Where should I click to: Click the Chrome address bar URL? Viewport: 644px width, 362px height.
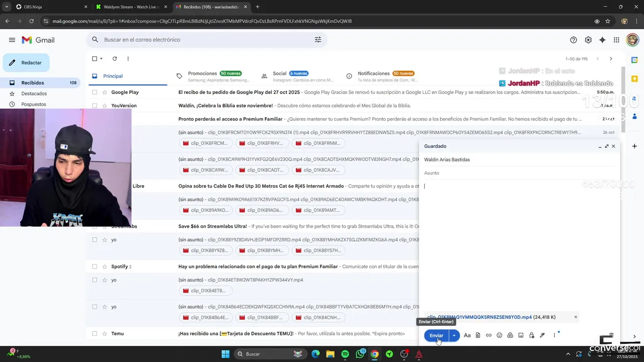point(202,21)
